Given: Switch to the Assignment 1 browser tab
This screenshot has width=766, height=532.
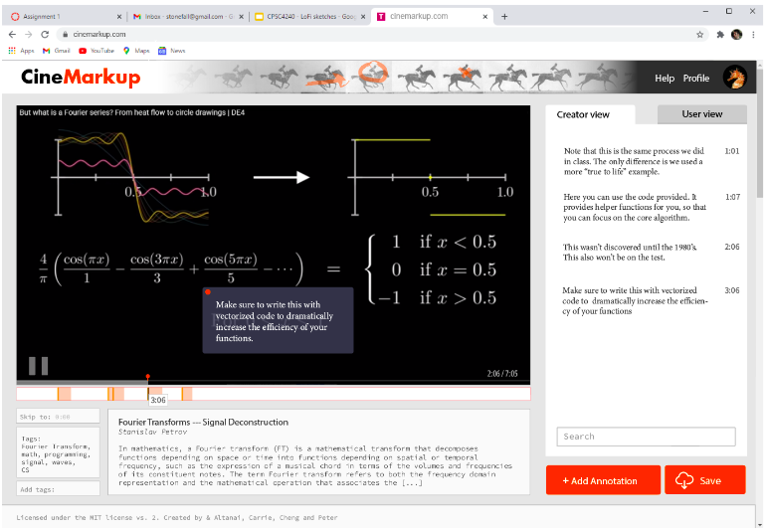Looking at the screenshot, I should [x=64, y=17].
